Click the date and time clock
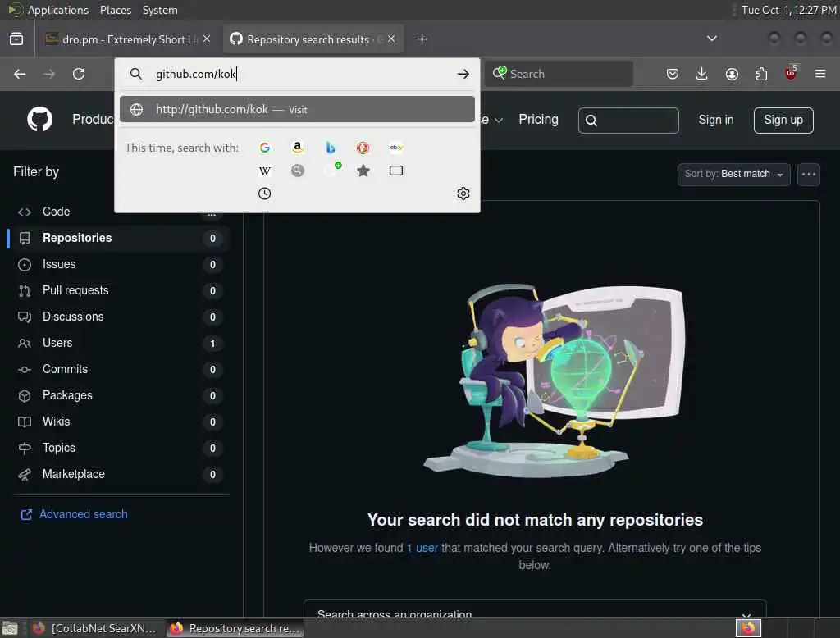Viewport: 840px width, 638px height. (x=788, y=10)
